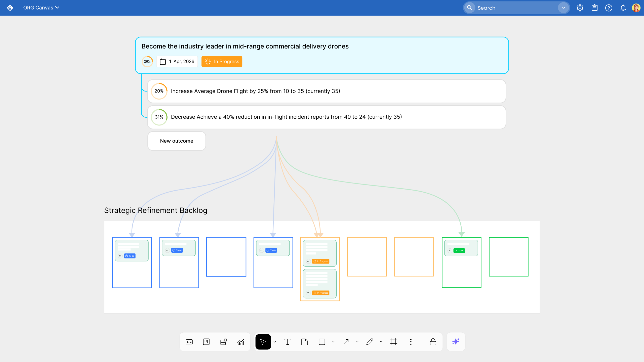Expand the search options chevron
This screenshot has width=644, height=362.
(x=563, y=8)
